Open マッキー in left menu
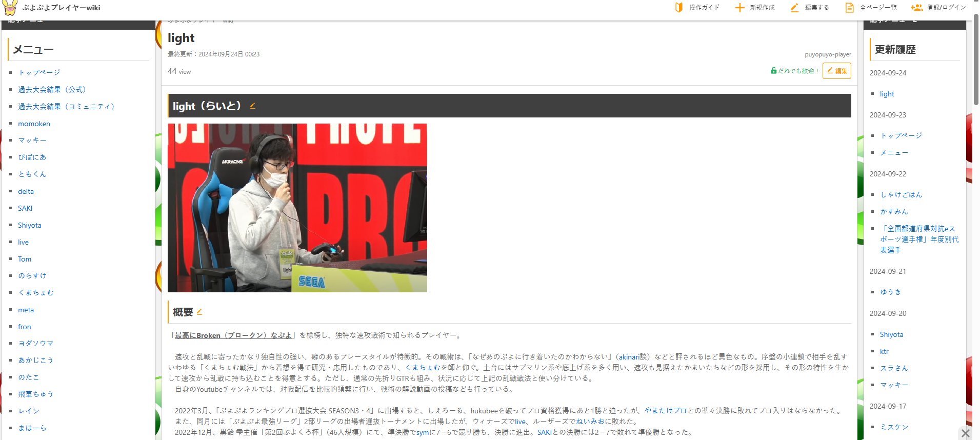Viewport: 980px width, 440px height. point(32,140)
